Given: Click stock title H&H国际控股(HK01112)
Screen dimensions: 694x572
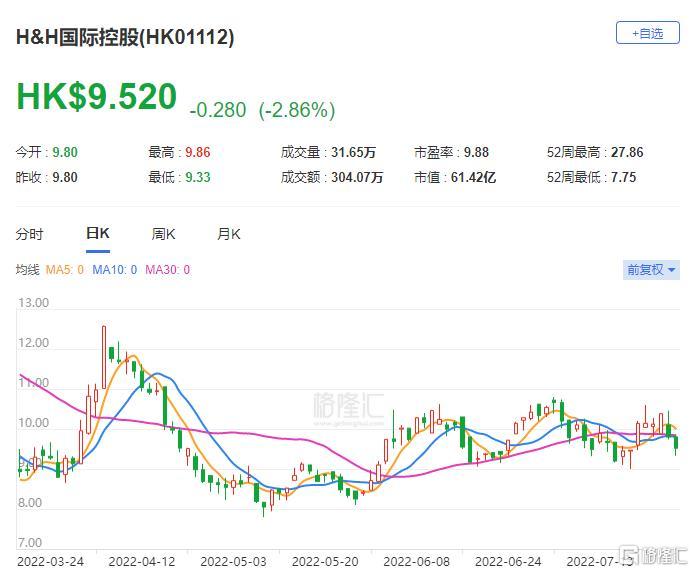Looking at the screenshot, I should (125, 37).
